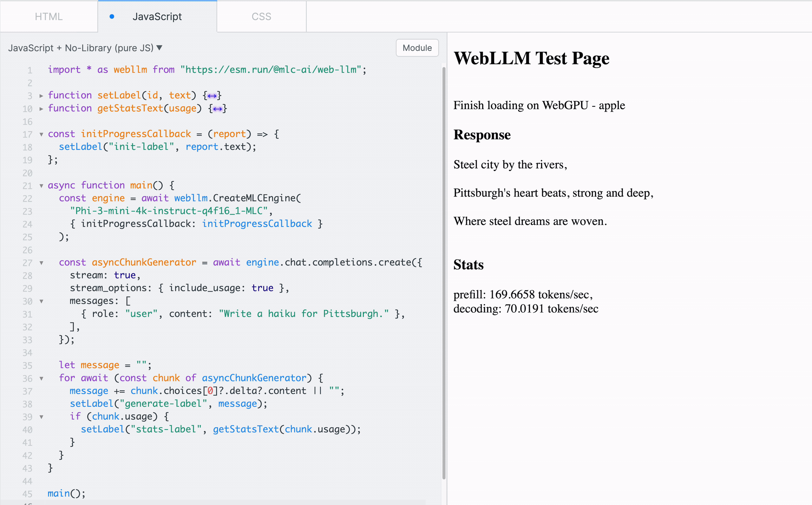Click the "Pittsburgh's heart beats, strong and deep," line
Image resolution: width=812 pixels, height=505 pixels.
553,193
